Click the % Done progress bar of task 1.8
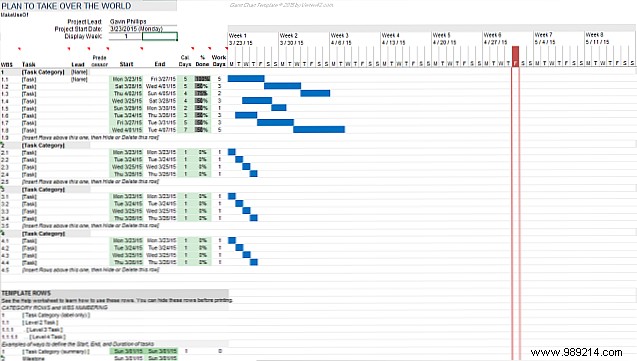This screenshot has height=361, width=637. (202, 130)
